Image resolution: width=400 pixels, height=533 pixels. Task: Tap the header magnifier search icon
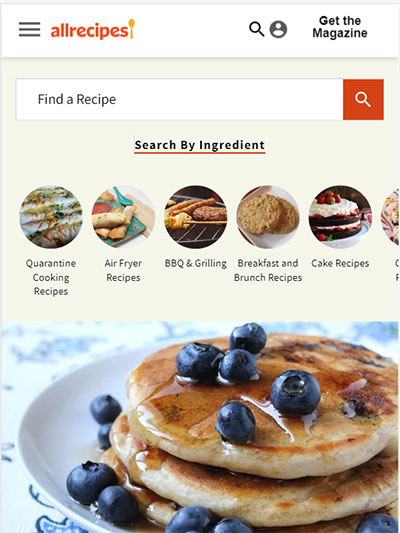[257, 29]
